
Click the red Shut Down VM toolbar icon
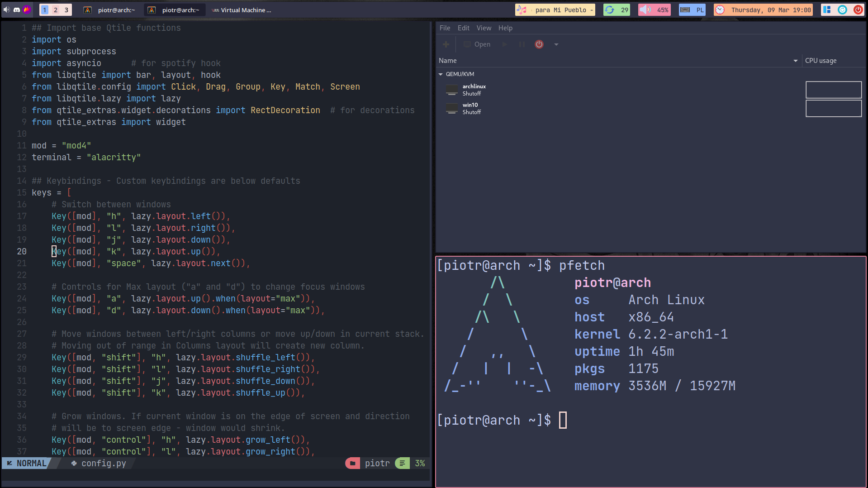[539, 44]
